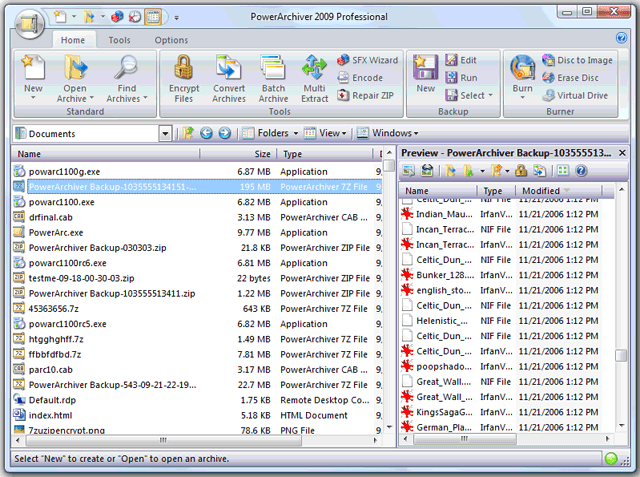Select testme-09-18-00-30-03.zip file

[198, 278]
